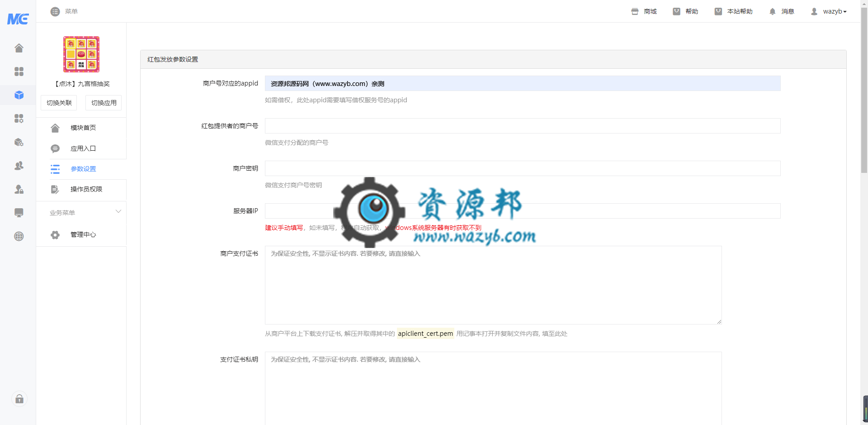Open the cube-with-gear icon in rail
The image size is (868, 425).
[19, 142]
